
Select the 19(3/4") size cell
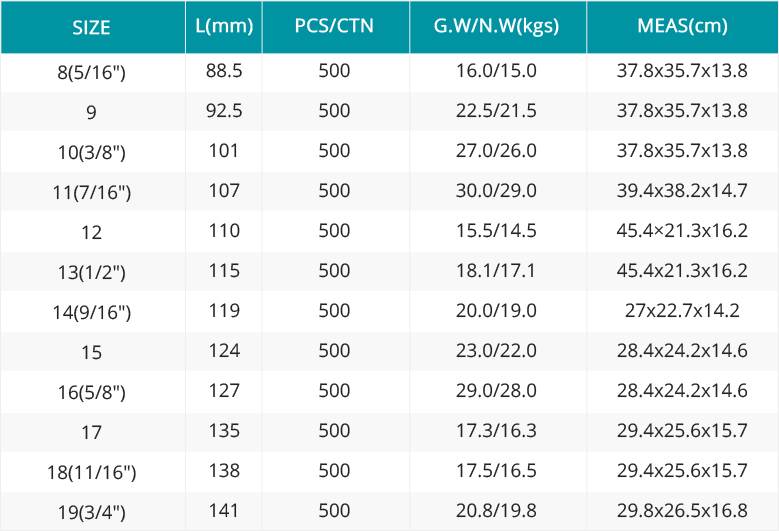91,512
